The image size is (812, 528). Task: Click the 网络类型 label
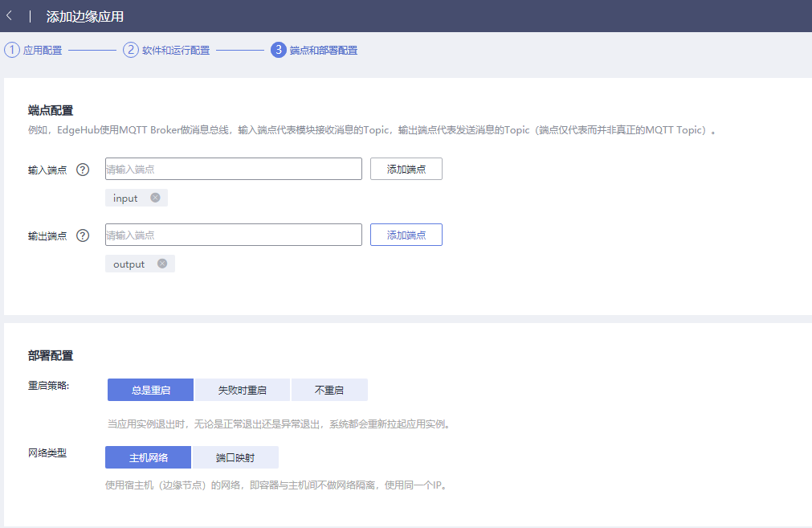(x=47, y=453)
